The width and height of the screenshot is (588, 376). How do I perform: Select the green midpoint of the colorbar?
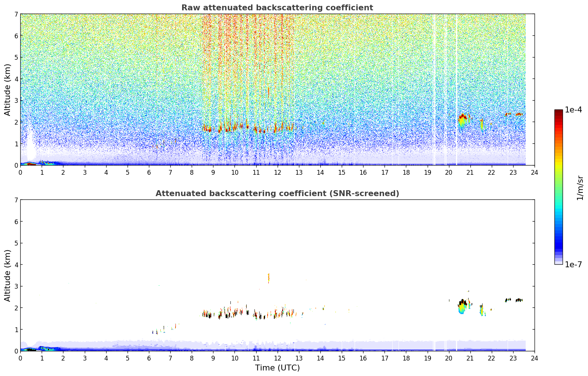point(559,184)
